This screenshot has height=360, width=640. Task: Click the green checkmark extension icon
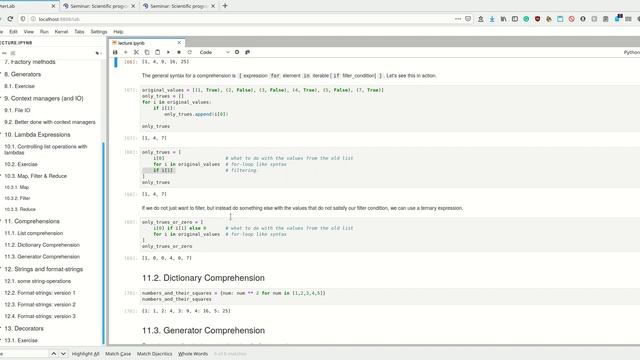coord(526,19)
